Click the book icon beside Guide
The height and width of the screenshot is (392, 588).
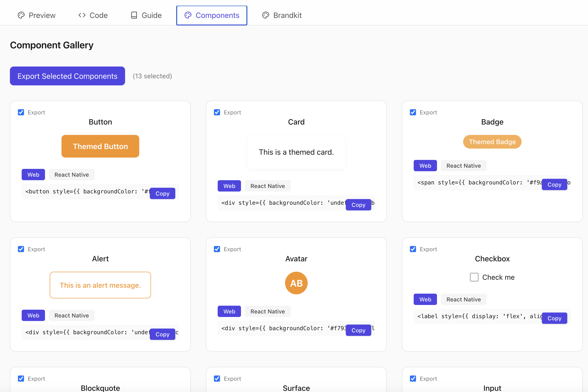(134, 15)
